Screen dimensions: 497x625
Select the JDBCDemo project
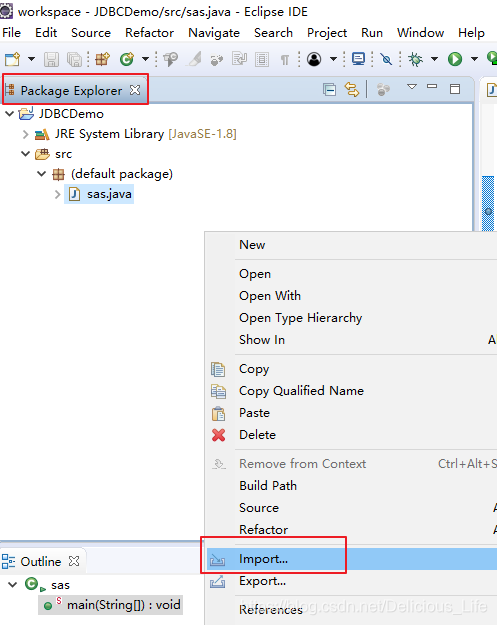pyautogui.click(x=71, y=114)
